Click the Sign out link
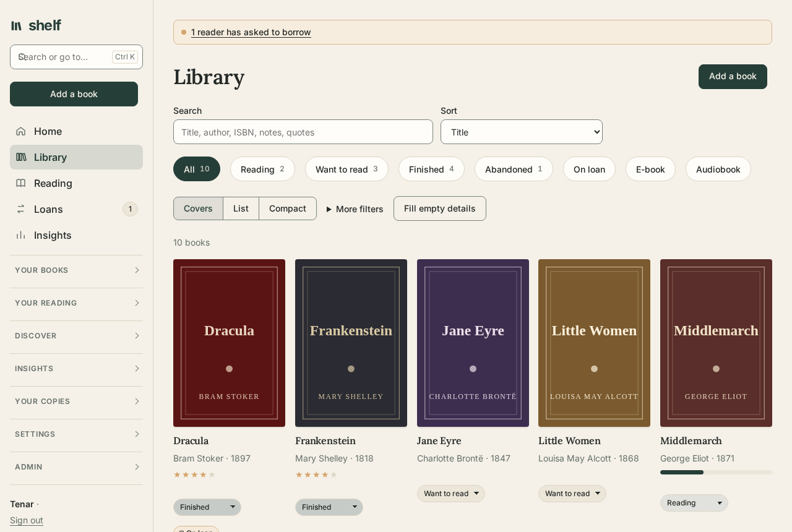792x532 pixels. 27,520
